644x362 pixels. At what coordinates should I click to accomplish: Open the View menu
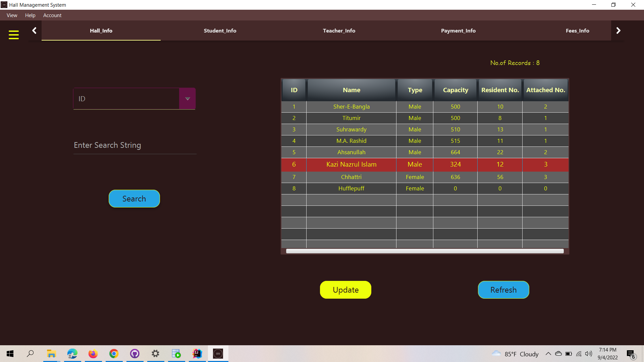point(12,15)
